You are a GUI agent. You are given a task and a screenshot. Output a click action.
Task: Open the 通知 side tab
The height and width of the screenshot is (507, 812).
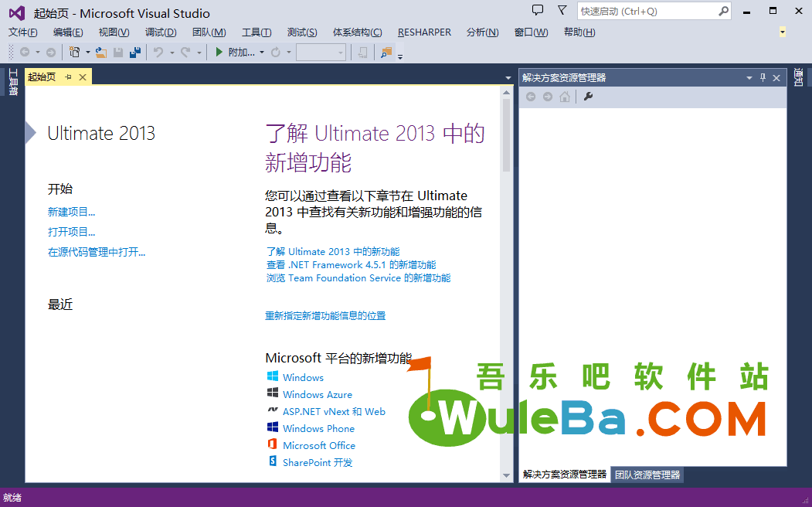(x=799, y=77)
